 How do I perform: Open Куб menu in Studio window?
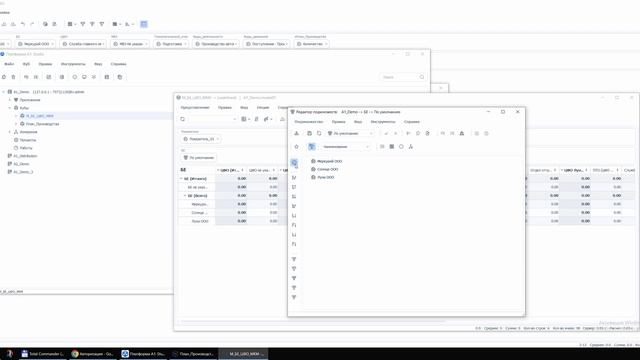(26, 64)
